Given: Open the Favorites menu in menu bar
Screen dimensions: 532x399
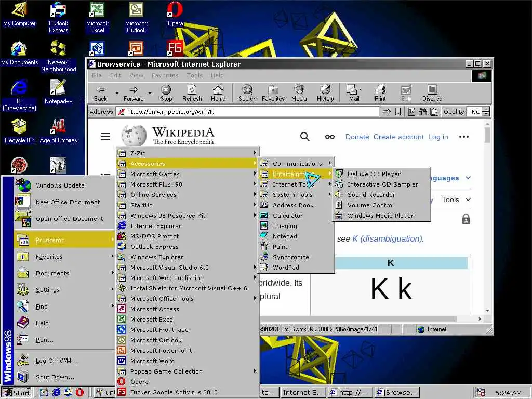Looking at the screenshot, I should [165, 75].
